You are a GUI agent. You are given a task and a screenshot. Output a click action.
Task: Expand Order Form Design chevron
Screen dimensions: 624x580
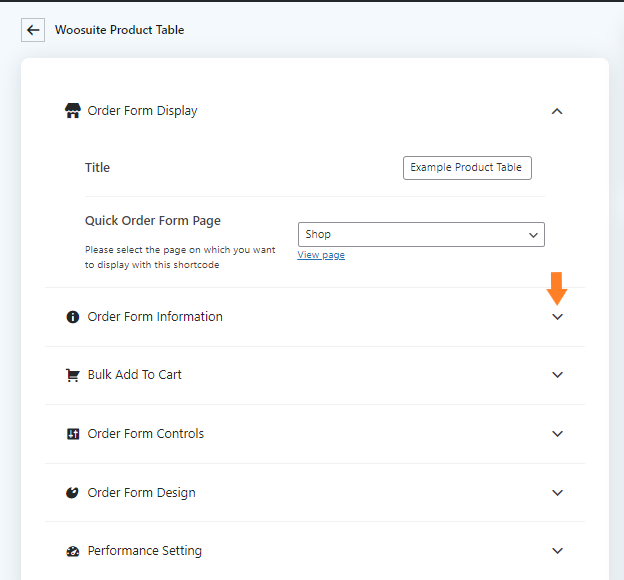(x=558, y=493)
